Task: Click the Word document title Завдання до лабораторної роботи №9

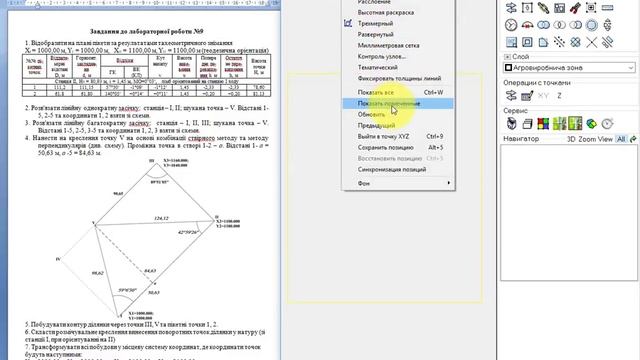Action: (x=147, y=31)
